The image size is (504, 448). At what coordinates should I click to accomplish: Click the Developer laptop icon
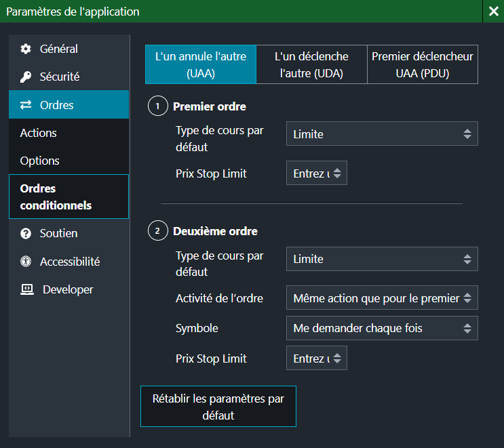pyautogui.click(x=27, y=289)
